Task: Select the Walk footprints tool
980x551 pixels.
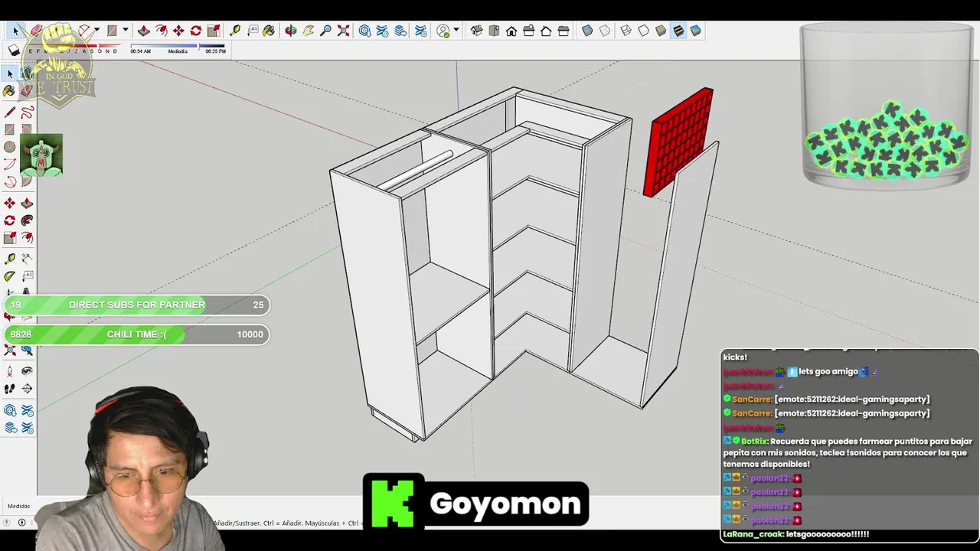Action: [10, 388]
